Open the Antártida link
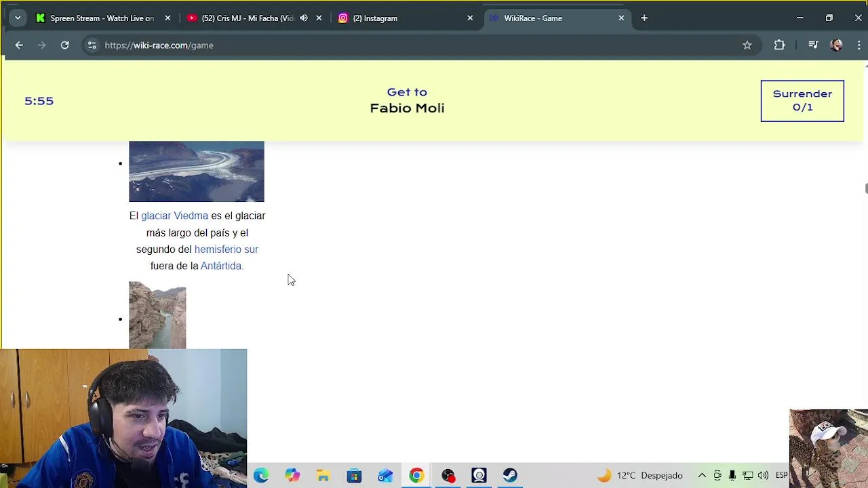Screen dimensions: 868x488 point(221,266)
